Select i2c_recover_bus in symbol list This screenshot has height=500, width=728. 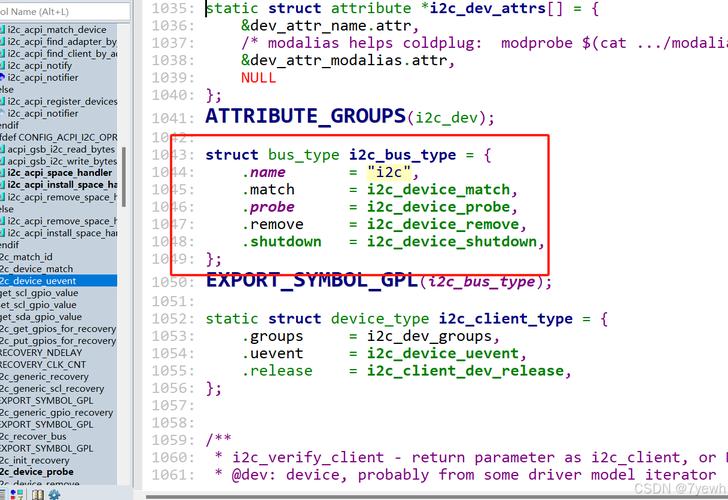click(x=33, y=436)
